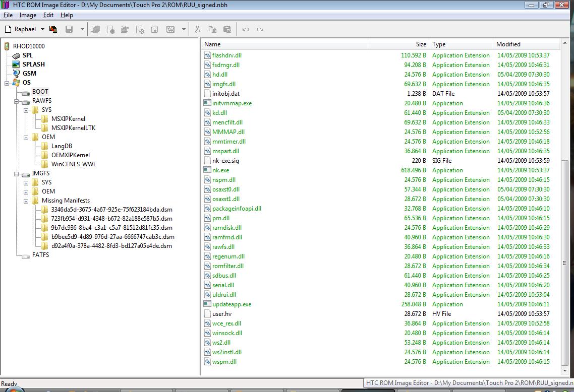Select the WinCENLS_WWE folder
This screenshot has width=574, height=392.
[74, 164]
